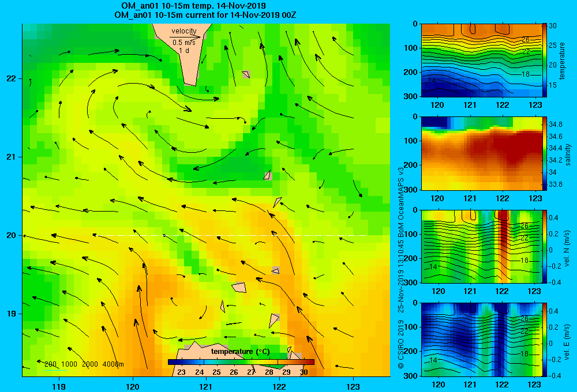This screenshot has width=577, height=392.
Task: Click longitude '120' under the salinity section
Action: click(x=437, y=198)
